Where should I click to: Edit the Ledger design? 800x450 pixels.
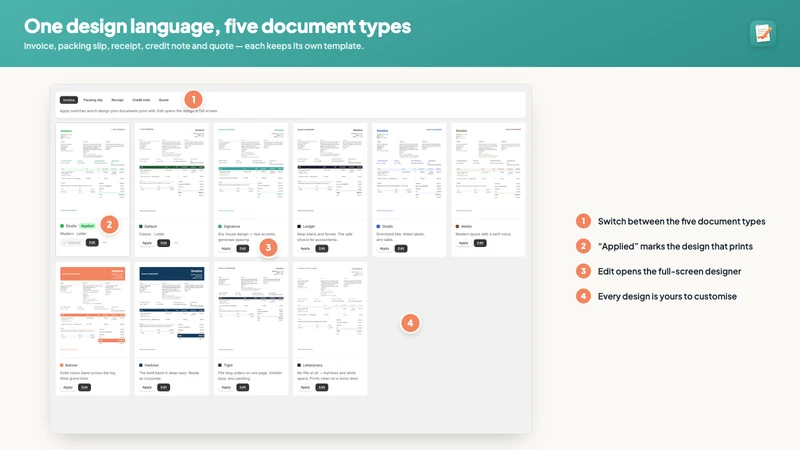[x=321, y=248]
